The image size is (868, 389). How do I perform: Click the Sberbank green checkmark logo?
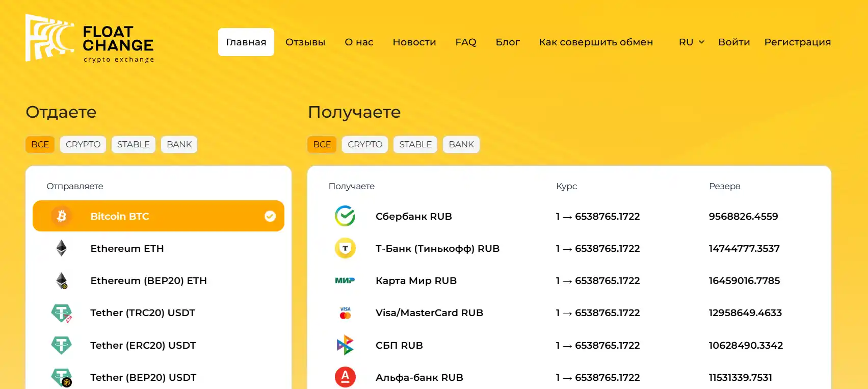pyautogui.click(x=345, y=216)
